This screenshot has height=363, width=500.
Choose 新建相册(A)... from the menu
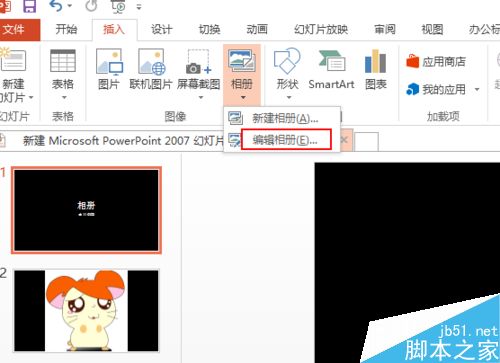coord(282,118)
